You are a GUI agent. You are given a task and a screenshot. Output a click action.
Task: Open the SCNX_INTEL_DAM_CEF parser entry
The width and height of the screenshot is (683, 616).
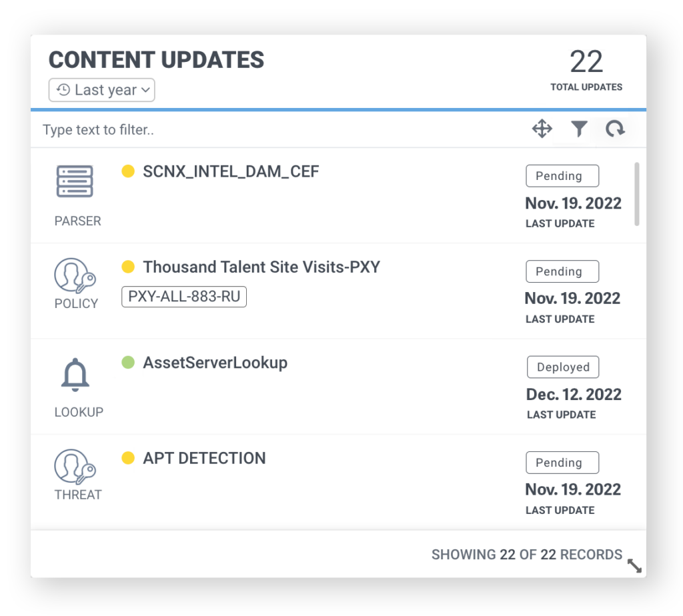(231, 172)
